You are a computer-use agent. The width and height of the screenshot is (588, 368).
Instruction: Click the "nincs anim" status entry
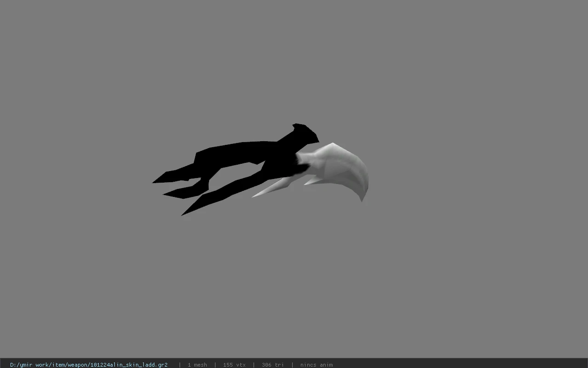point(317,365)
